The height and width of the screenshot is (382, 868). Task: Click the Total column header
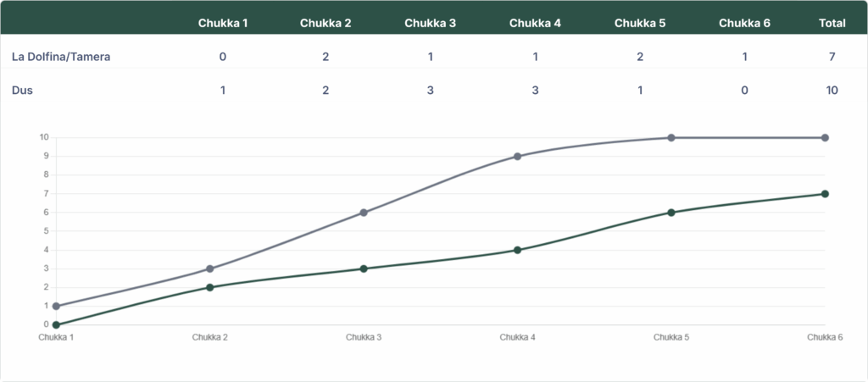[832, 23]
